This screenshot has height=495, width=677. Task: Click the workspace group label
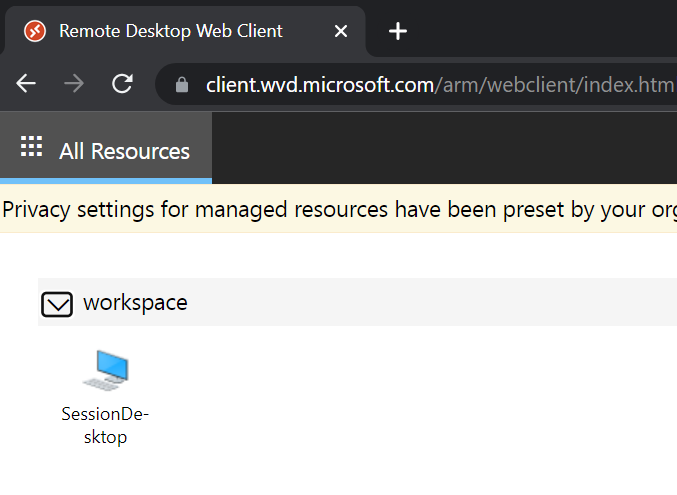pos(135,302)
